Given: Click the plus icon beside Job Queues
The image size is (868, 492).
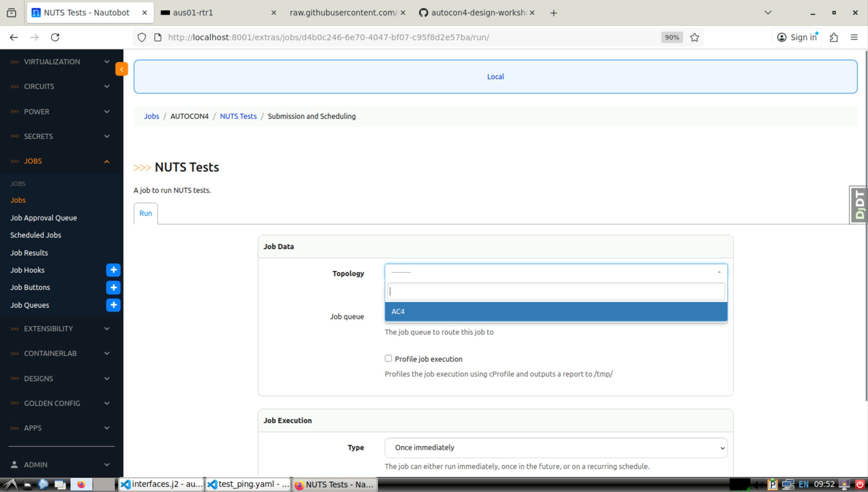Looking at the screenshot, I should click(x=113, y=305).
